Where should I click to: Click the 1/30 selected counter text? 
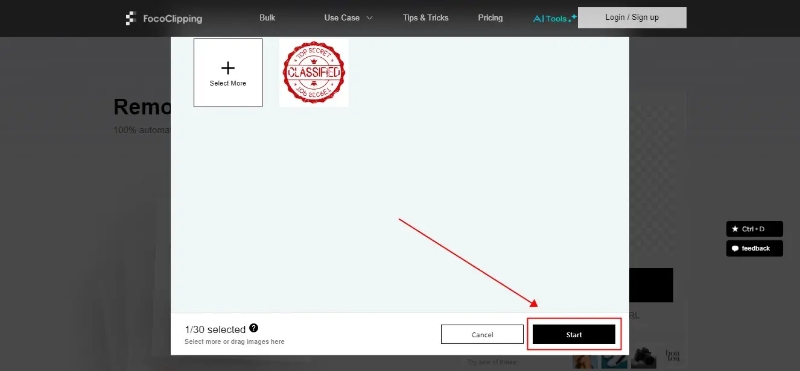(215, 330)
